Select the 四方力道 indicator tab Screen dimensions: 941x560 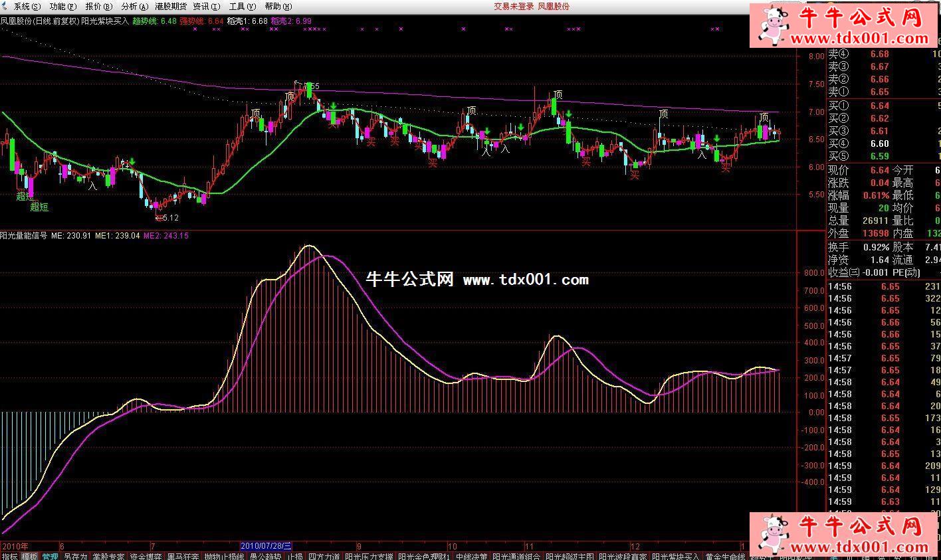324,556
